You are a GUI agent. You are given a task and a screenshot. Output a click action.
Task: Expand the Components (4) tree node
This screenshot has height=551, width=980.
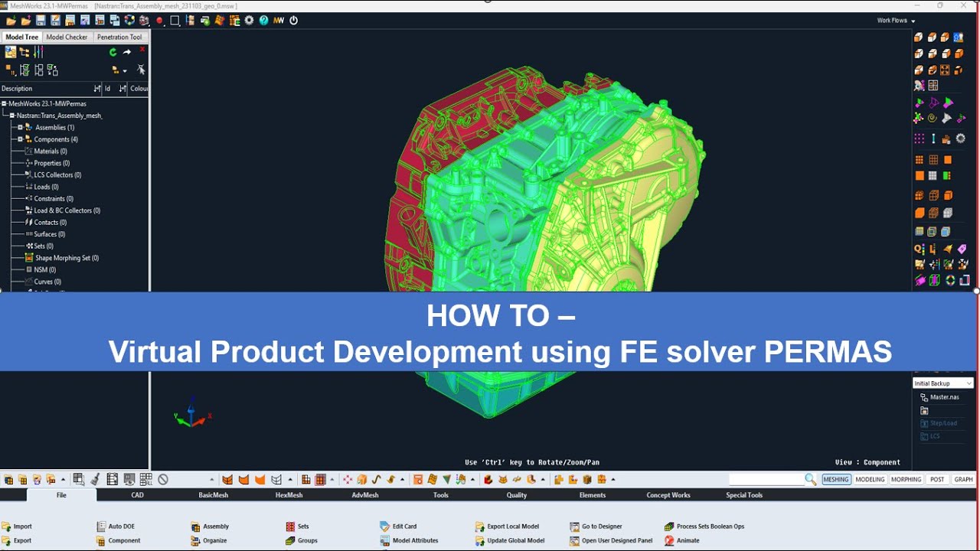(20, 139)
